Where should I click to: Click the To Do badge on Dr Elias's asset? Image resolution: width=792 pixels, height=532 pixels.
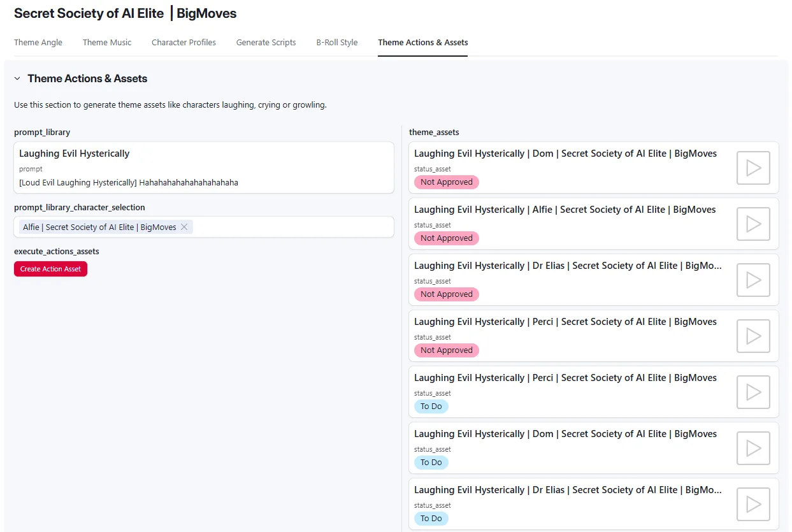point(431,519)
